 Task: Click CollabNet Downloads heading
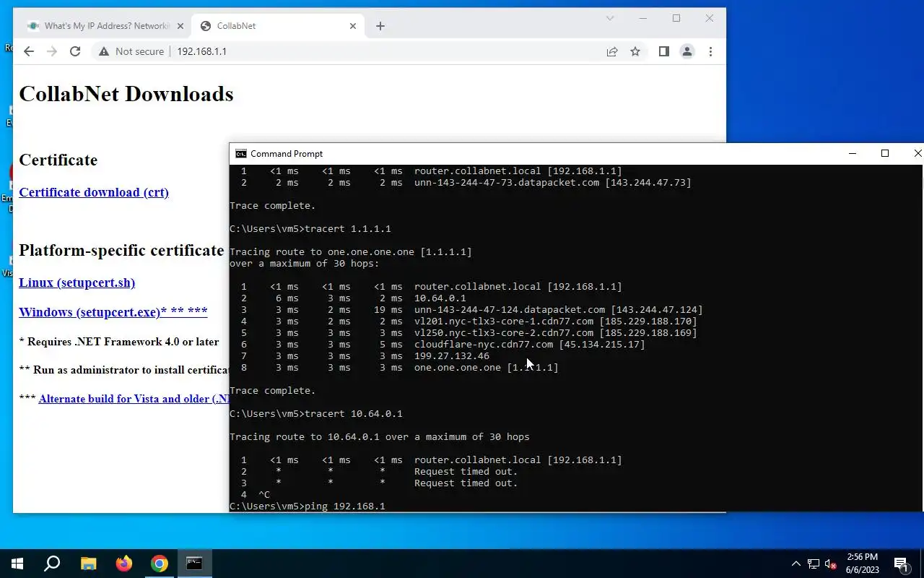coord(126,94)
